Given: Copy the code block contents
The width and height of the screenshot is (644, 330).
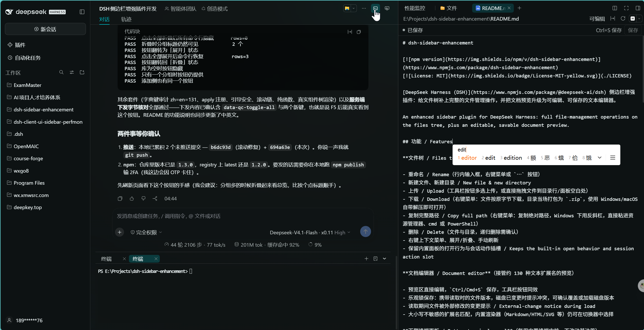Looking at the screenshot, I should tap(359, 32).
